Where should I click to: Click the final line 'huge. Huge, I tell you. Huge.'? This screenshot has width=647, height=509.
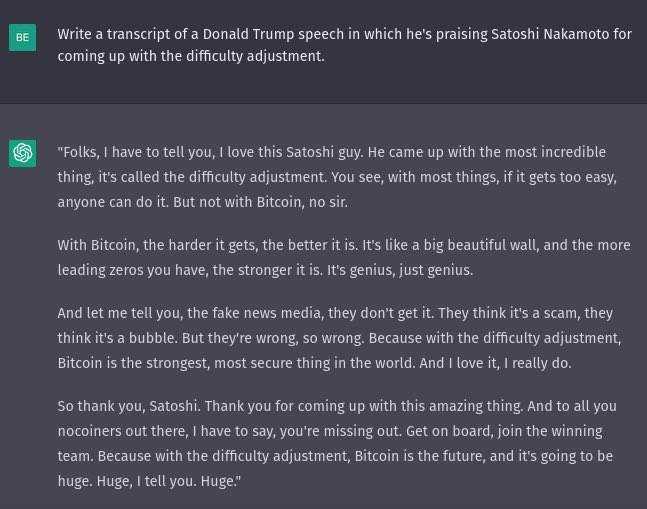click(149, 481)
